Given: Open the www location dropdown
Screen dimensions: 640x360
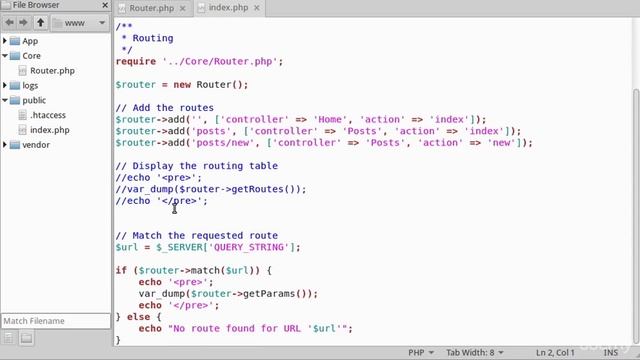Looking at the screenshot, I should tap(80, 23).
